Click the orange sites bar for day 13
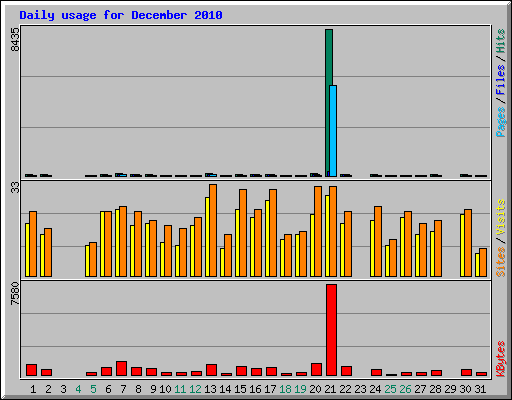The image size is (512, 400). pos(213,230)
